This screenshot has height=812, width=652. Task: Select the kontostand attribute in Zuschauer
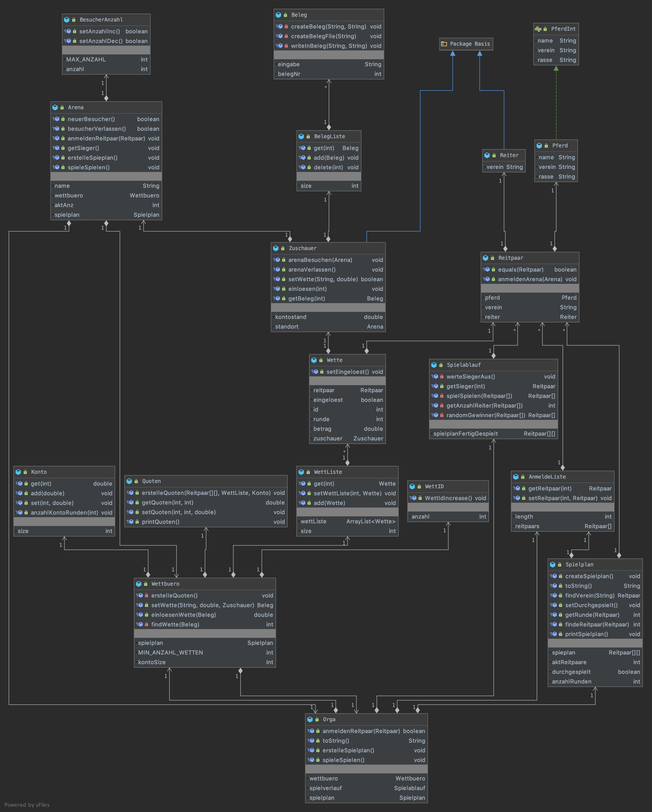click(x=291, y=317)
